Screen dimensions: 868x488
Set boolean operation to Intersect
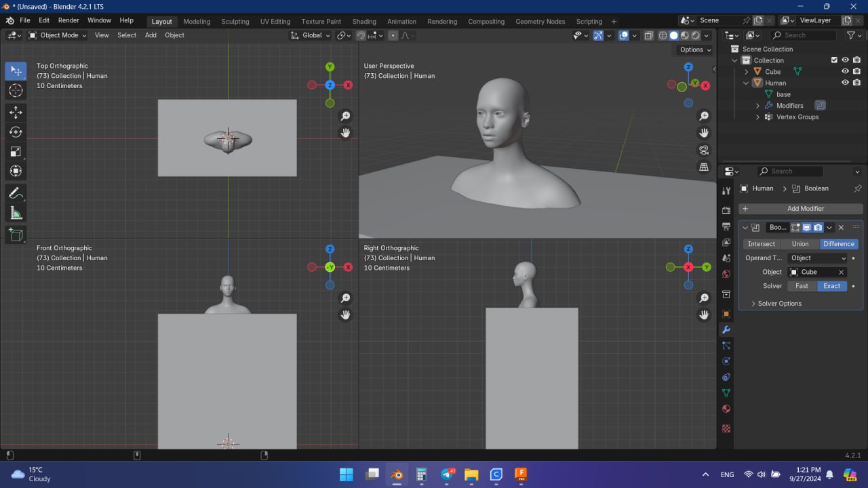coord(762,244)
